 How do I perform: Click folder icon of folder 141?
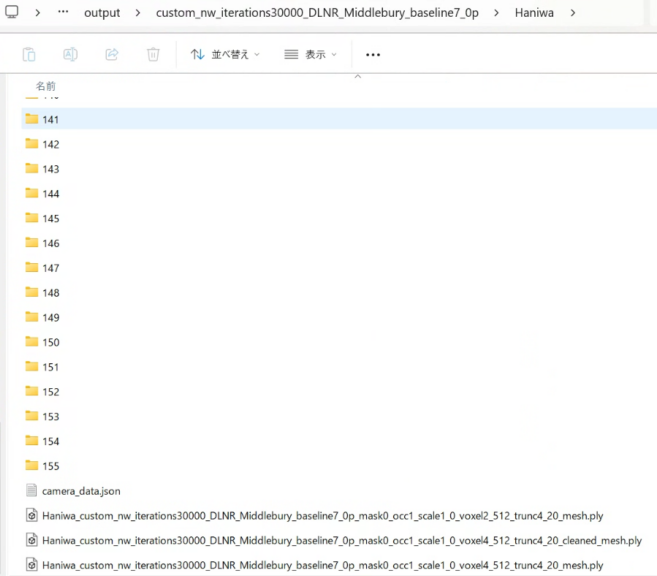[31, 119]
